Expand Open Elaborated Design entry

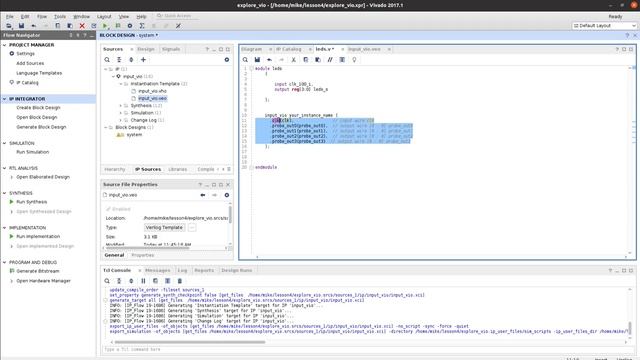(11, 177)
